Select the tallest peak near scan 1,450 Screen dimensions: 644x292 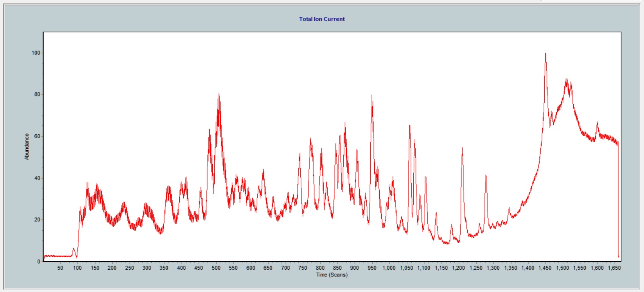[545, 54]
